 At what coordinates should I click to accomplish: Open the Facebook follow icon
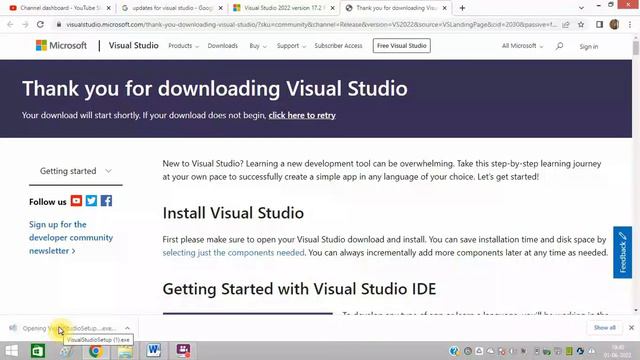pos(107,201)
